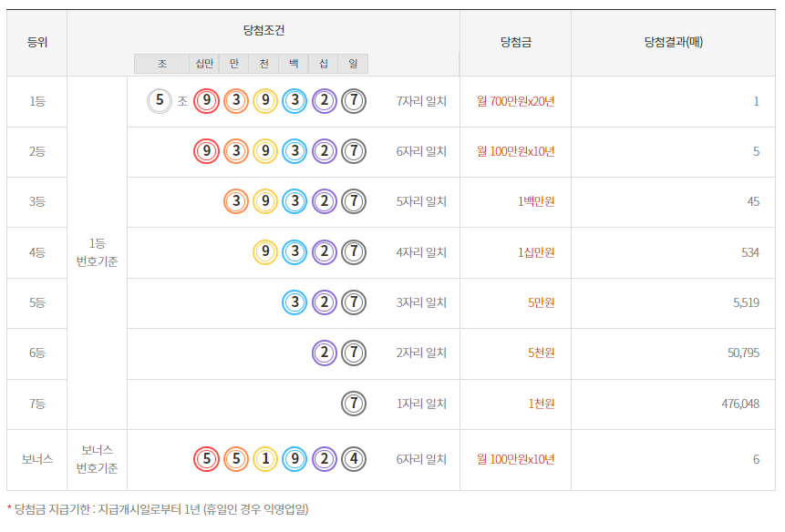Click the winner count 534

click(x=750, y=252)
